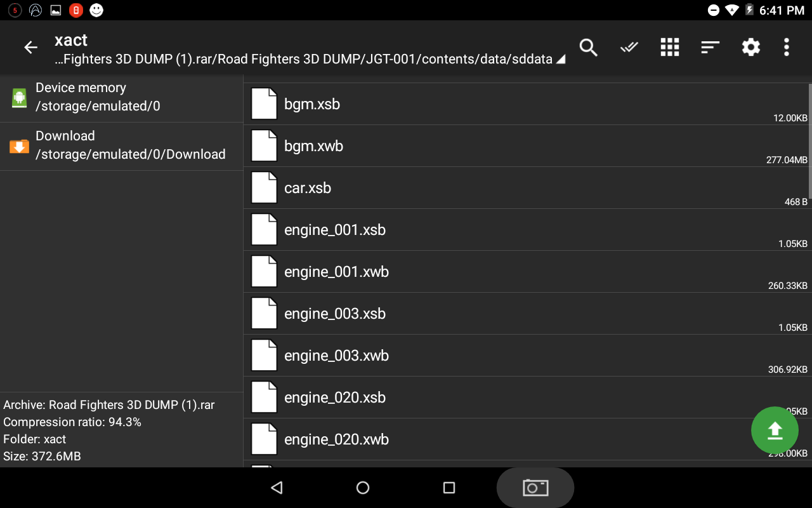The width and height of the screenshot is (812, 508).
Task: Select file engine_020.xwb
Action: tap(527, 439)
